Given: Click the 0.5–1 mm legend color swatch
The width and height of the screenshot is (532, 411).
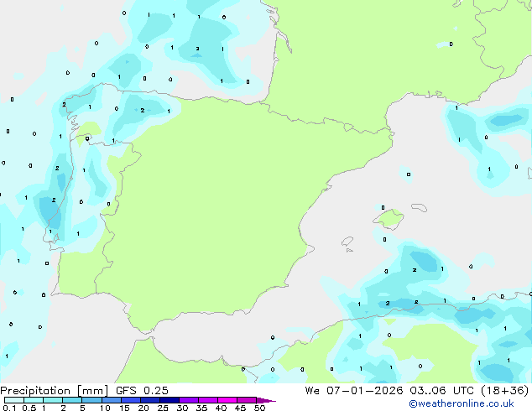Looking at the screenshot, I should click(34, 400).
